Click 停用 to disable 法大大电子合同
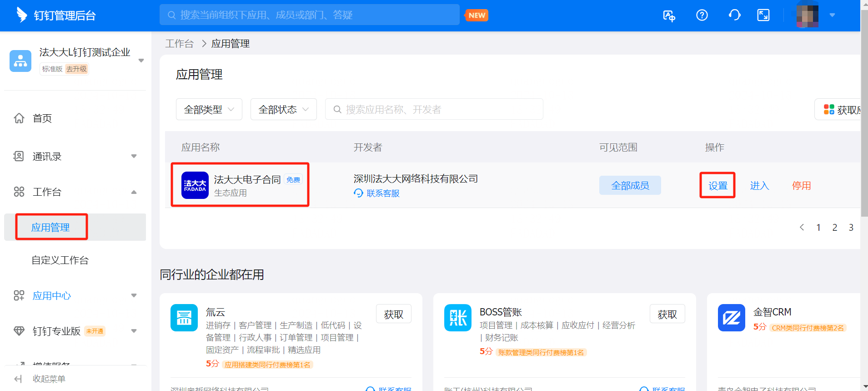The height and width of the screenshot is (391, 868). click(x=801, y=186)
